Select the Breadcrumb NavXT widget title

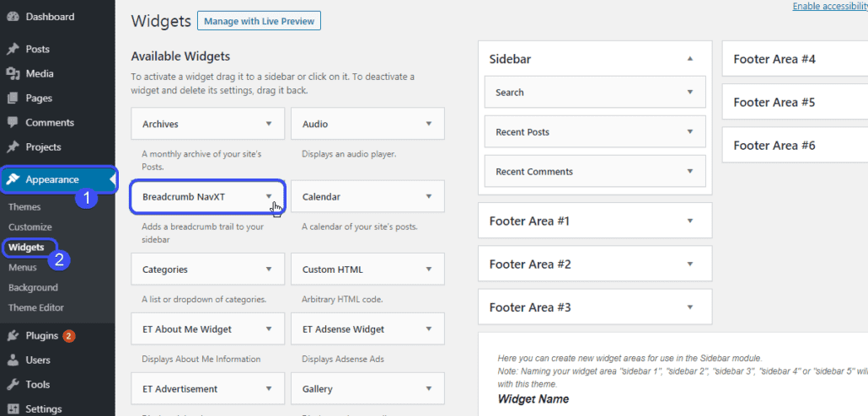point(183,196)
